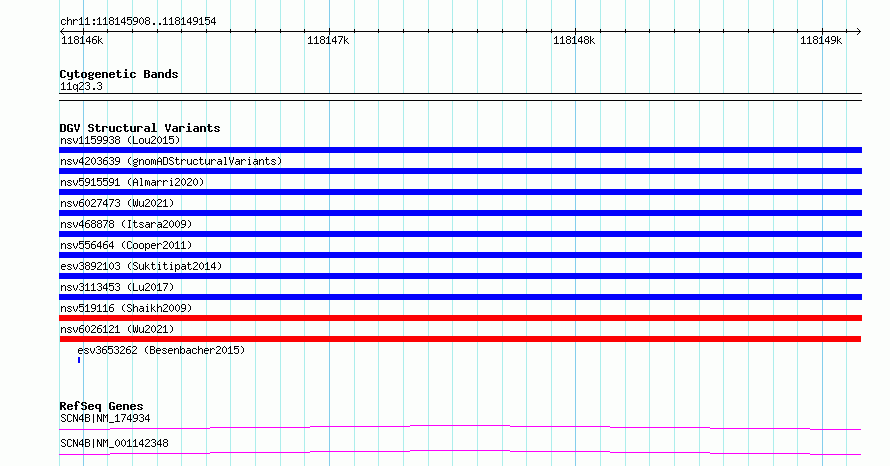
Task: Click the blue bar for nsv4203639
Action: tap(460, 171)
